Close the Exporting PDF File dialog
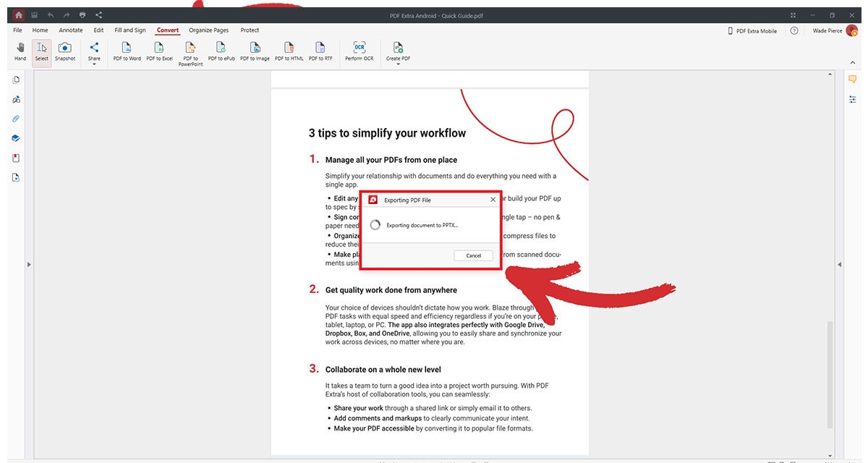This screenshot has width=868, height=463. coord(493,200)
